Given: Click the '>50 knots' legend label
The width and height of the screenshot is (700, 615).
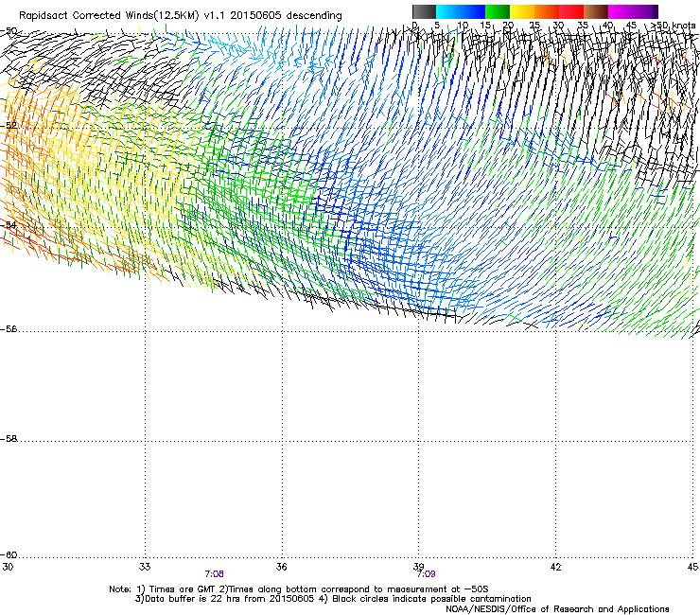Looking at the screenshot, I should point(673,26).
